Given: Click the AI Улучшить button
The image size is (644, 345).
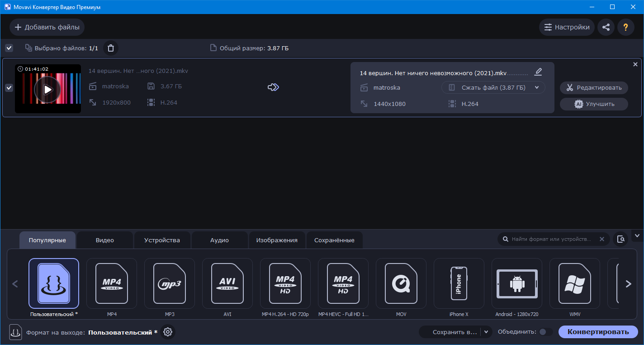Looking at the screenshot, I should (594, 104).
